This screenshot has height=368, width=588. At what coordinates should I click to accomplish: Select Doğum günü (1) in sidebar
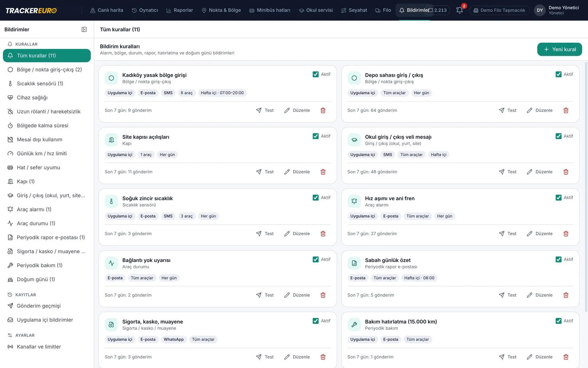[x=47, y=279]
